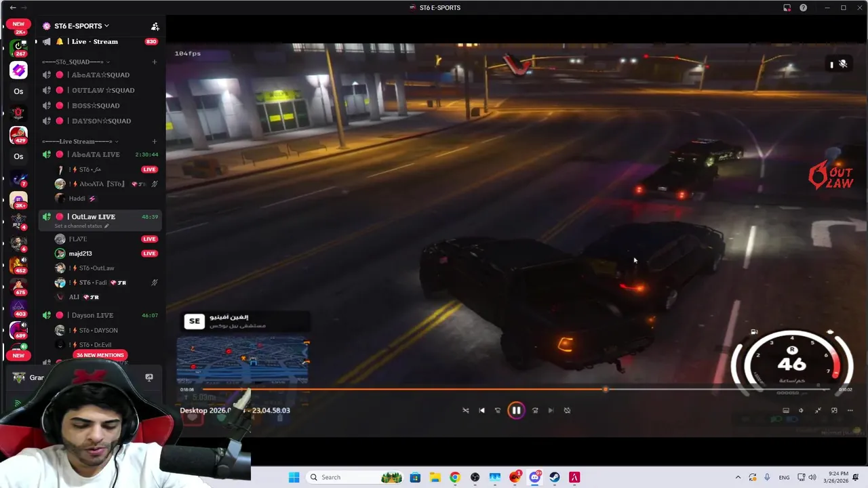Invite people with the add-member icon

click(155, 26)
